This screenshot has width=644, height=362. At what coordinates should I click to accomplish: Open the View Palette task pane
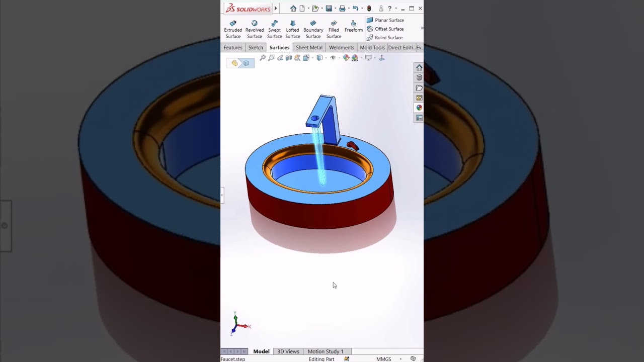[419, 98]
